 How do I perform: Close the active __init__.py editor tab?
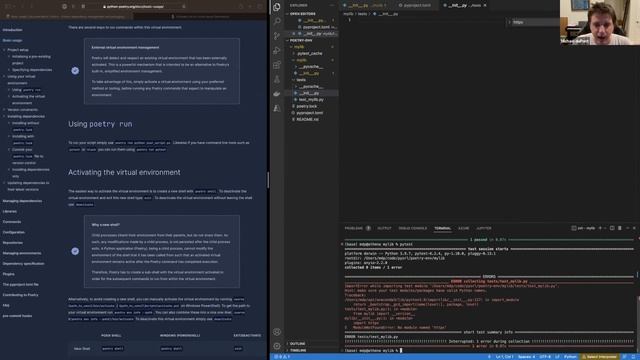tap(485, 5)
